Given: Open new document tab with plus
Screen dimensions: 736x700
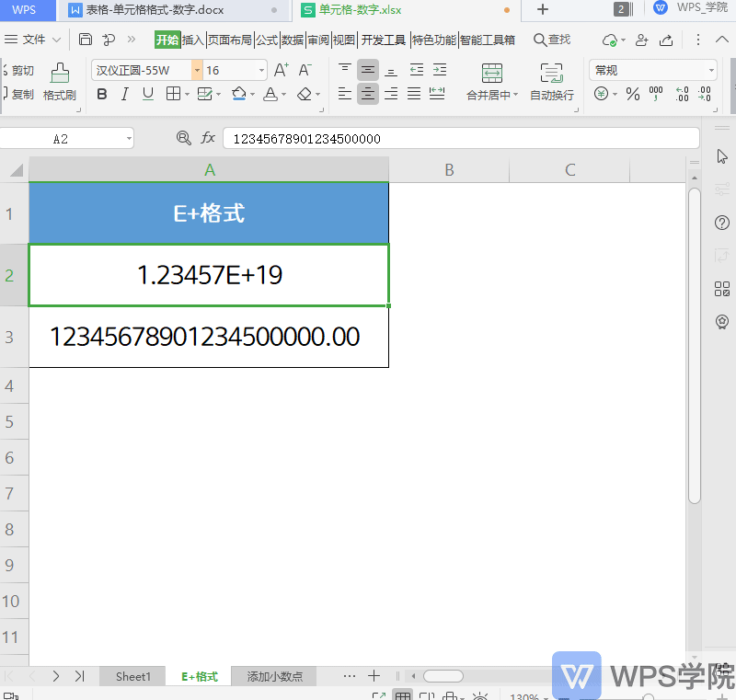Looking at the screenshot, I should point(543,9).
